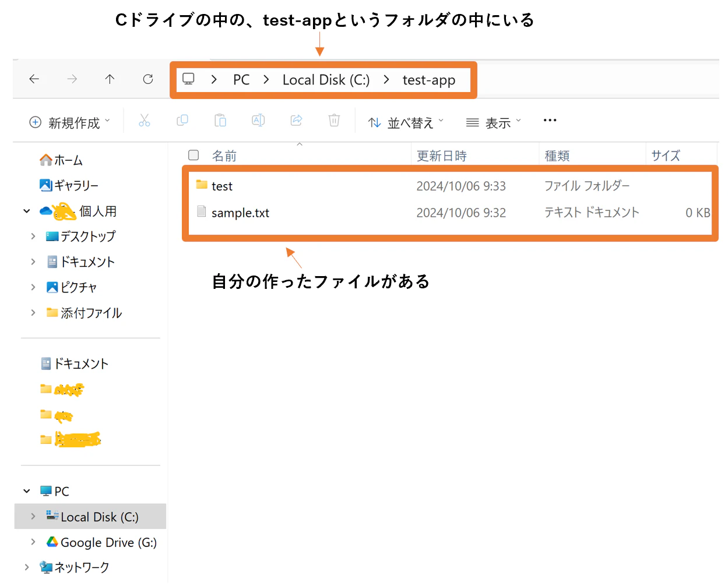Image resolution: width=728 pixels, height=586 pixels.
Task: Select the test folder row
Action: tap(450, 186)
